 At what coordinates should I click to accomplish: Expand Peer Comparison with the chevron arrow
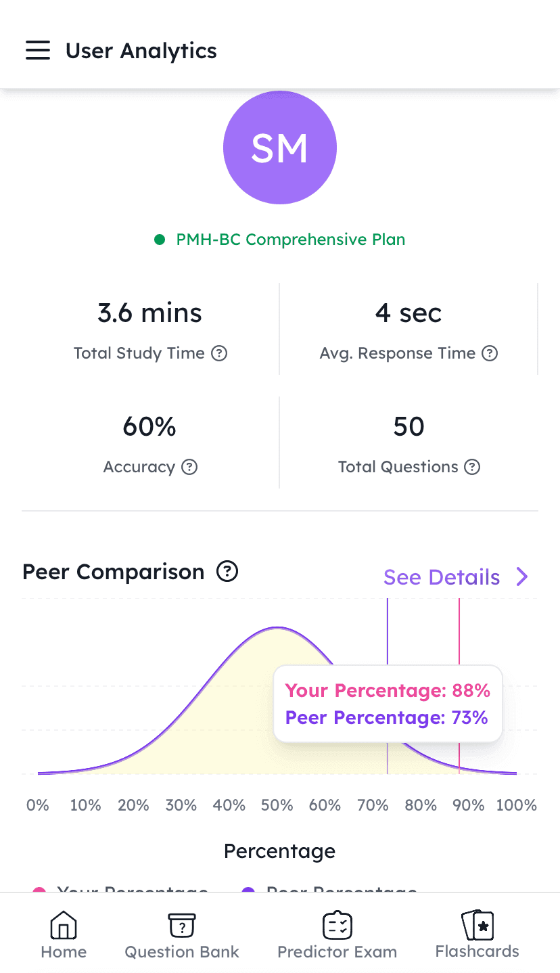522,576
